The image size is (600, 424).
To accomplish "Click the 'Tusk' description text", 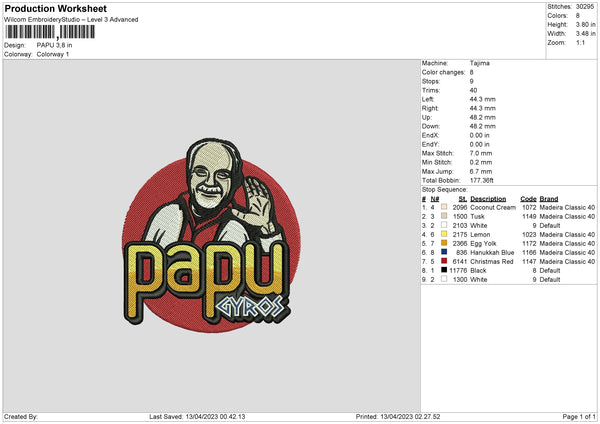I will coord(477,216).
